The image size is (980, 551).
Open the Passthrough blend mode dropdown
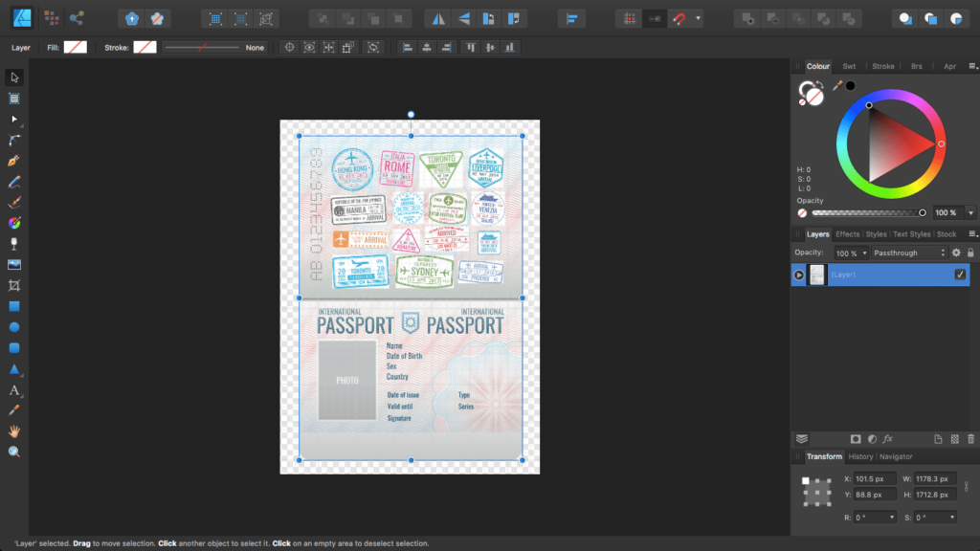[909, 253]
